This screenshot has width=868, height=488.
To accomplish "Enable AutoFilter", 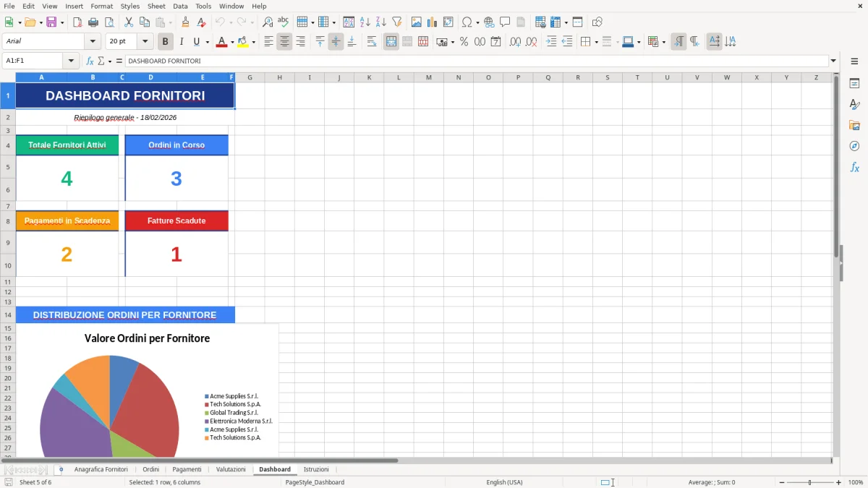I will pos(396,22).
